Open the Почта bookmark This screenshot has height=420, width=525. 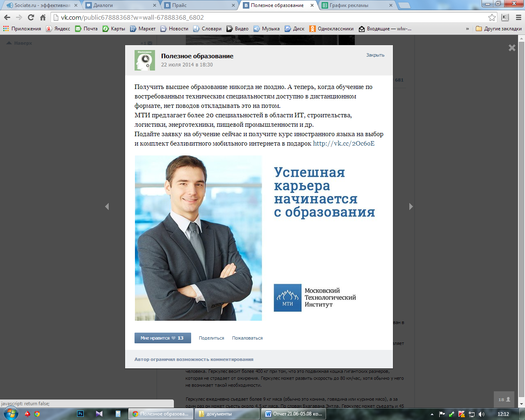pyautogui.click(x=87, y=29)
